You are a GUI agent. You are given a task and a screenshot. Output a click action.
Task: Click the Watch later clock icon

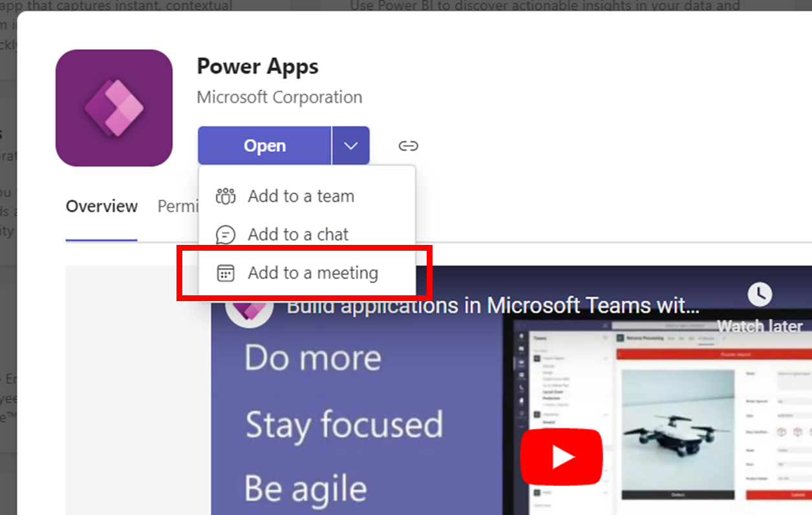pos(760,294)
